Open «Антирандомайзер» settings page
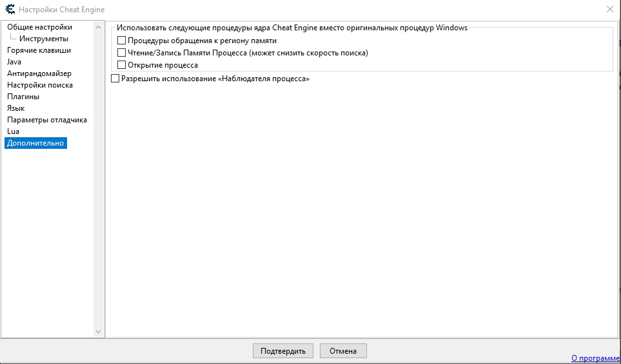621x364 pixels. pos(39,73)
